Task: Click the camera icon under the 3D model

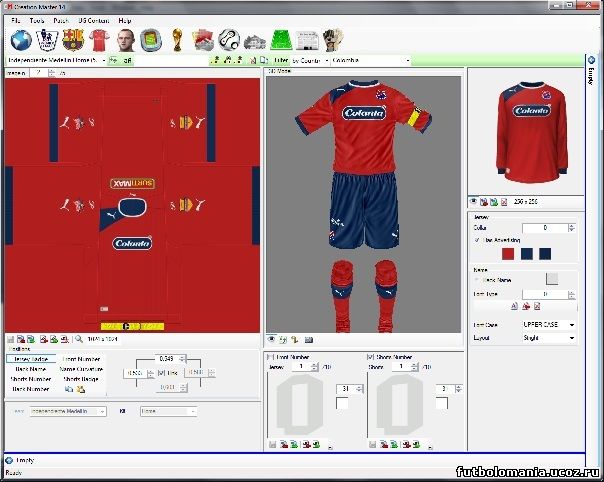Action: (309, 339)
